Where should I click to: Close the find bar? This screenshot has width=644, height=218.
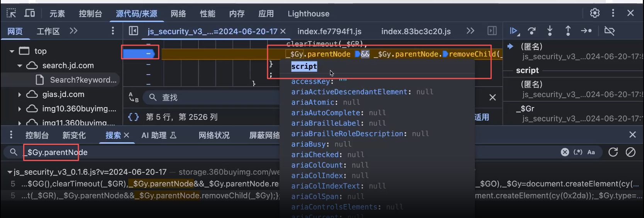[x=493, y=97]
